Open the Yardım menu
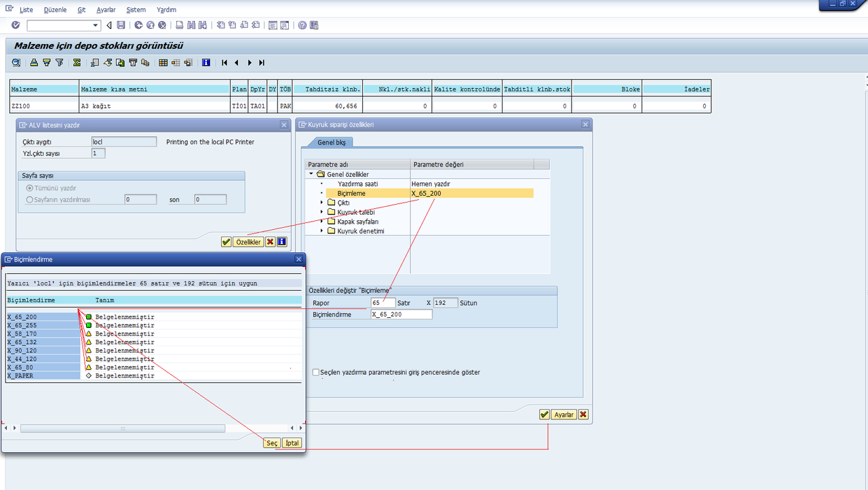The height and width of the screenshot is (490, 868). [166, 9]
